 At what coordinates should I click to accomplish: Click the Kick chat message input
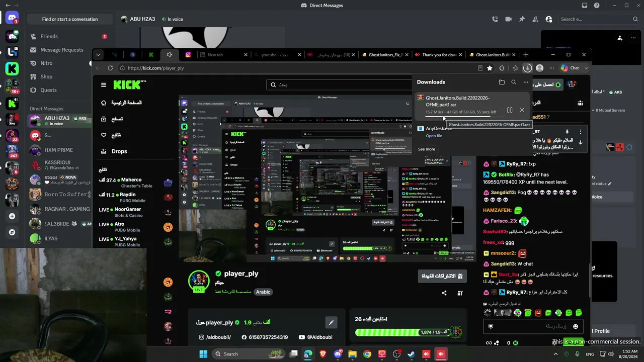coord(533,326)
